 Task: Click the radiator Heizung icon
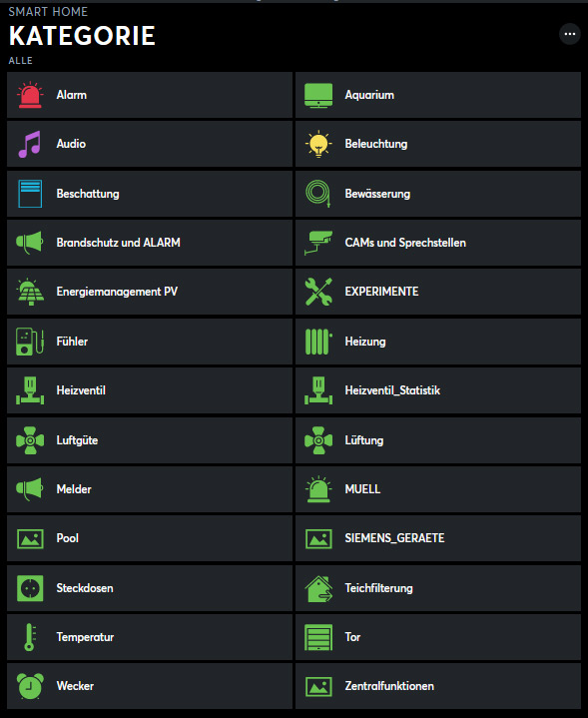(x=318, y=342)
